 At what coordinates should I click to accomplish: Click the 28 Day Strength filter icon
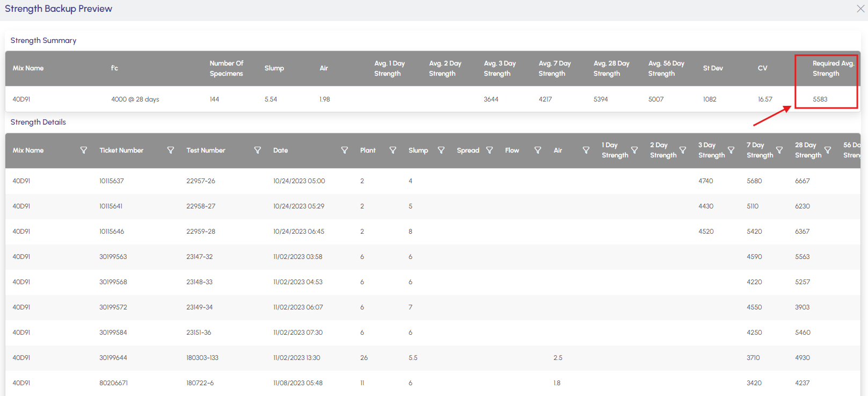pos(827,150)
